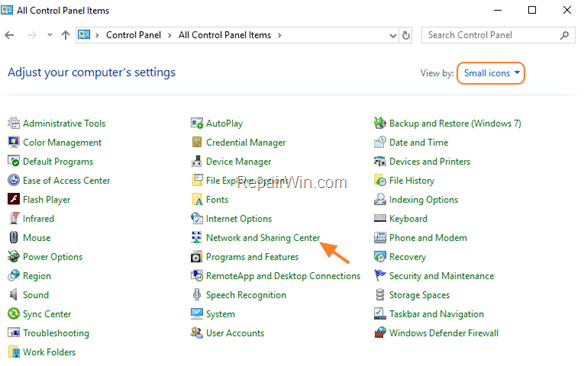584x366 pixels.
Task: Click All Control Panel Items breadcrumb
Action: point(225,35)
